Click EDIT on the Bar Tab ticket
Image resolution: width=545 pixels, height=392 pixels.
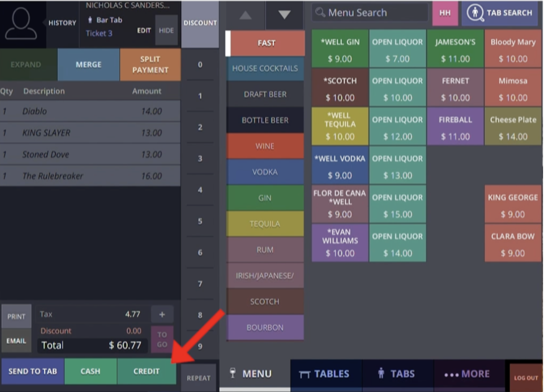click(144, 30)
